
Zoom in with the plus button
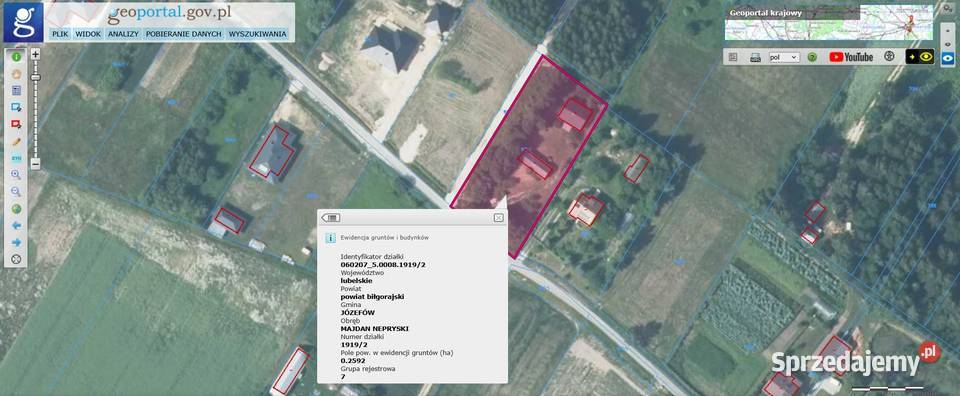pos(36,54)
